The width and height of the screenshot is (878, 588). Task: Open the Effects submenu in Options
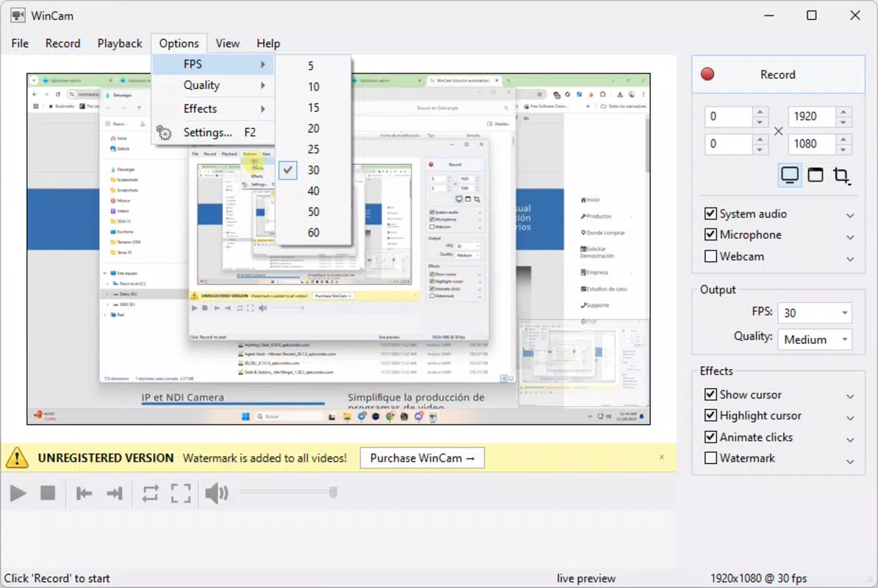click(213, 109)
